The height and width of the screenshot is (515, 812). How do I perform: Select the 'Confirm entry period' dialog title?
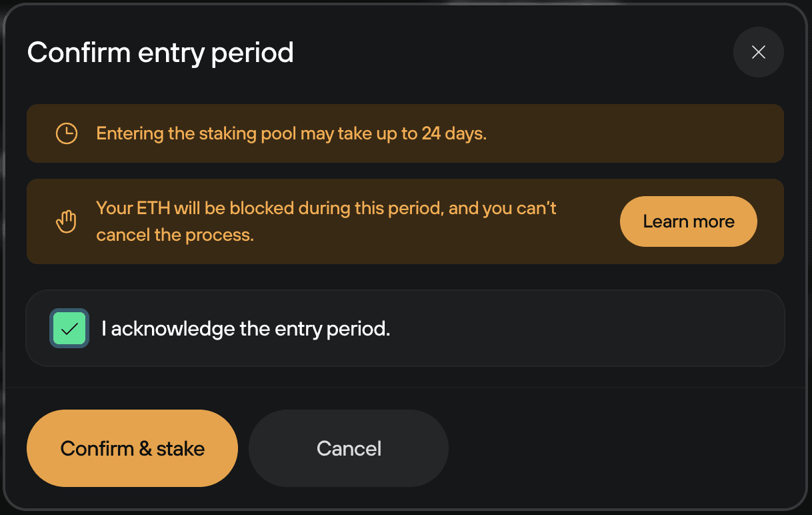160,52
